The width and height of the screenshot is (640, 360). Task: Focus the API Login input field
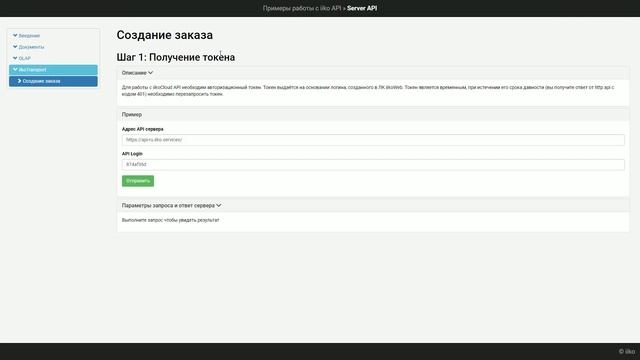coord(373,164)
